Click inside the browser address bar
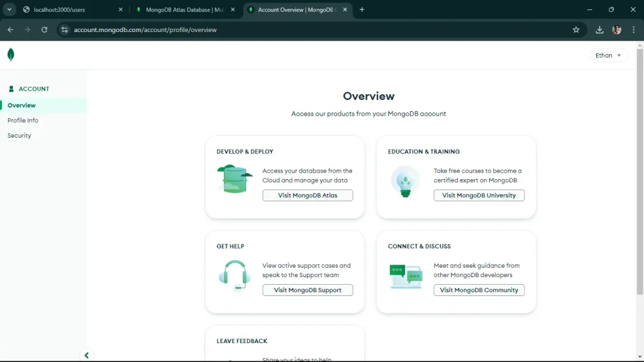 click(x=189, y=29)
